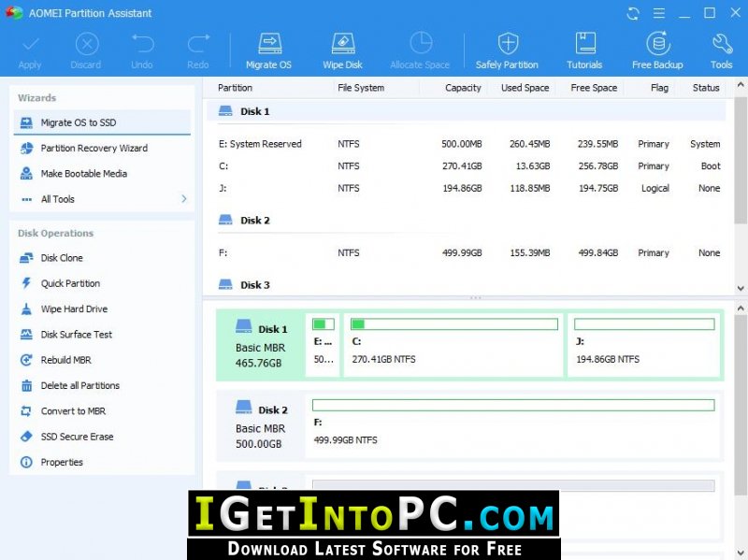The height and width of the screenshot is (560, 748).
Task: Click Flag column header
Action: 659,88
